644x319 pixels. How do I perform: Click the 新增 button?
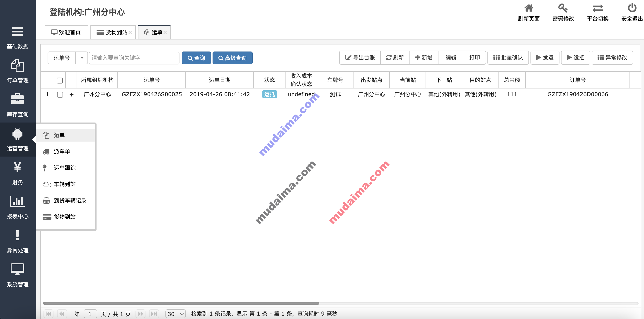click(424, 58)
